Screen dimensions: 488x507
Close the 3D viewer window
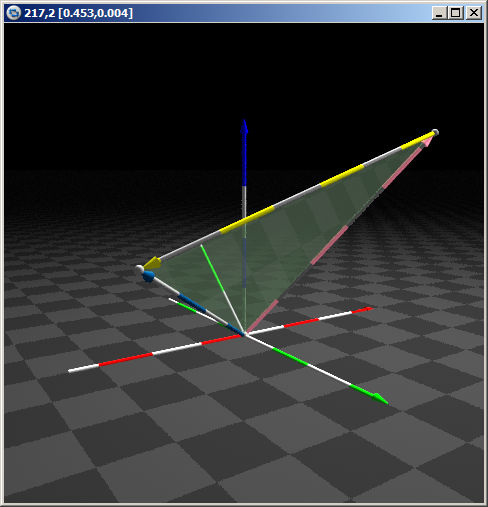pos(474,13)
